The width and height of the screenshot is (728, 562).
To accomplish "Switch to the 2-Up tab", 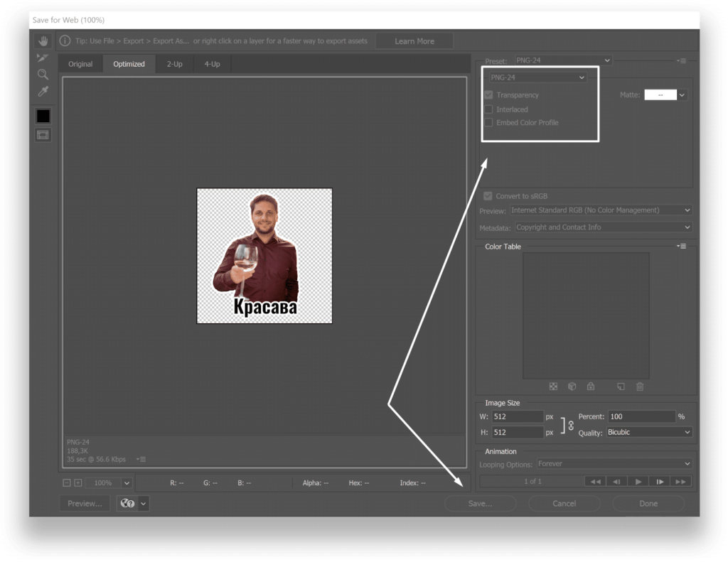I will click(174, 64).
